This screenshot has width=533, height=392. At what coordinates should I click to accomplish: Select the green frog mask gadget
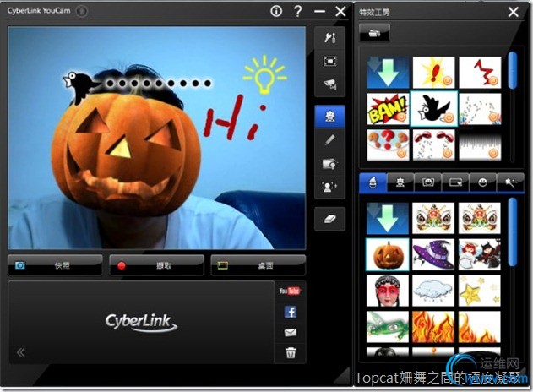(x=388, y=327)
